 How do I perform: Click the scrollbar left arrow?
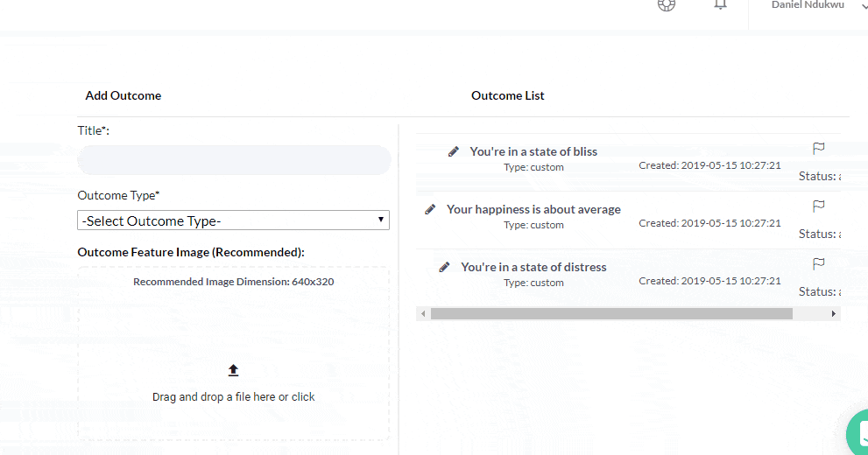[423, 314]
